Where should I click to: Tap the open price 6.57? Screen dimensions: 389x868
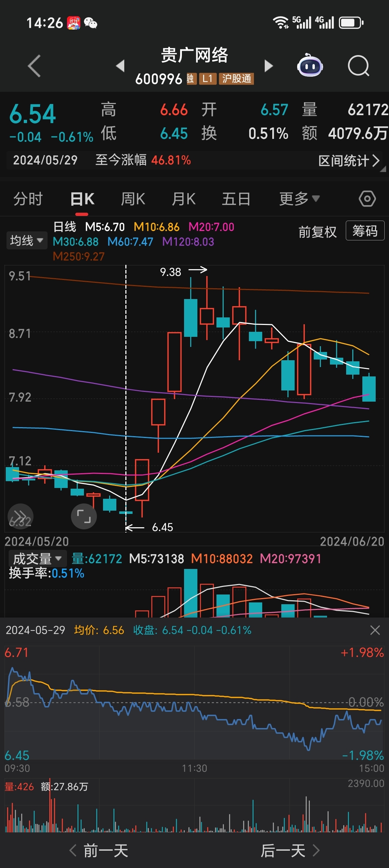(274, 110)
